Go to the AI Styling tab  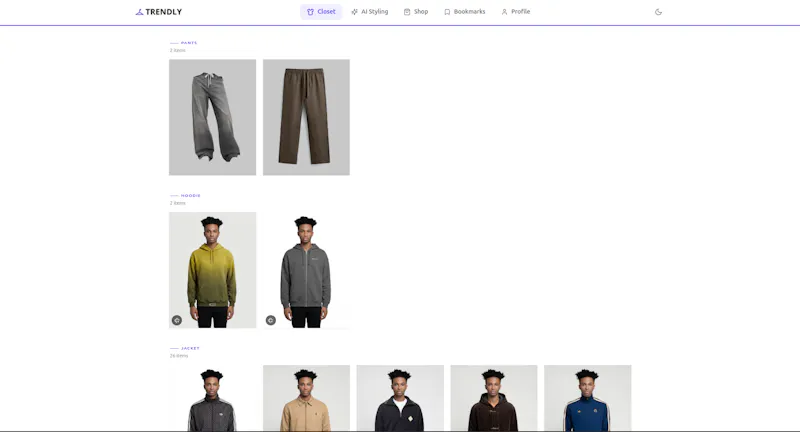click(369, 12)
